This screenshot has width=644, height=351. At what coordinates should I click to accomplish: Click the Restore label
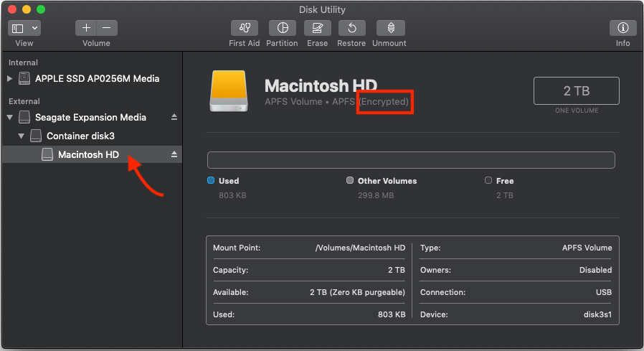coord(351,43)
